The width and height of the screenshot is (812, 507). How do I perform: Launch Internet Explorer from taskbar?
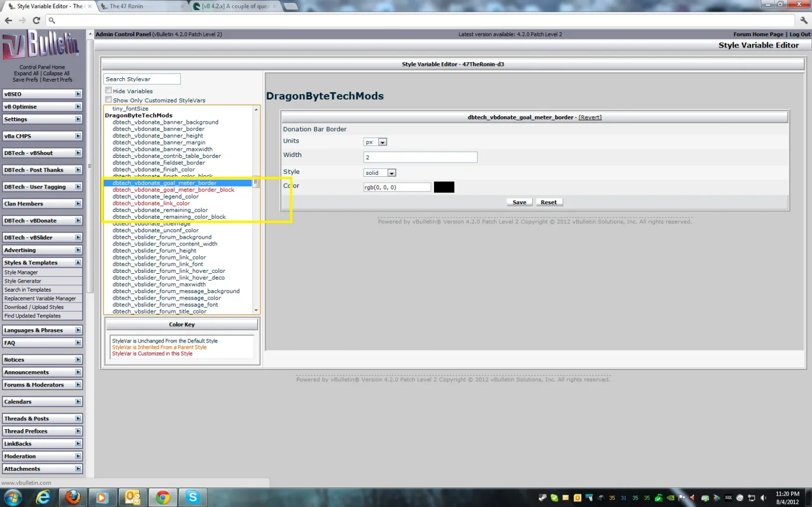coord(43,497)
